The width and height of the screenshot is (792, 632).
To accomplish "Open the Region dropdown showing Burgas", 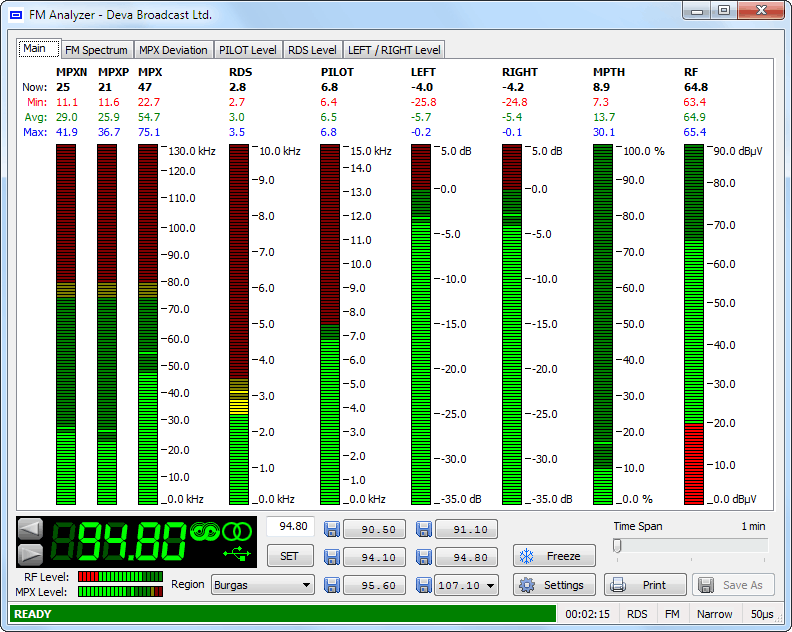I will coord(262,585).
